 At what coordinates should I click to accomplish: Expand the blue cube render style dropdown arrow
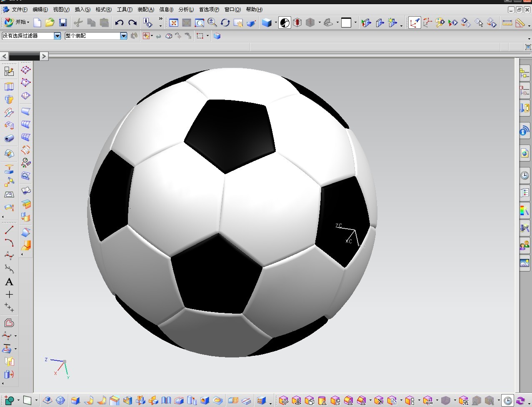pos(276,22)
